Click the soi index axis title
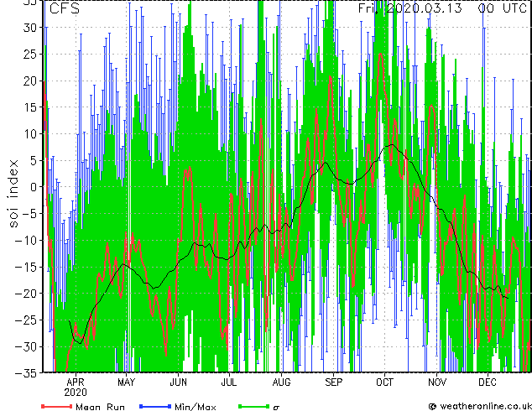This screenshot has width=532, height=411. tap(13, 194)
